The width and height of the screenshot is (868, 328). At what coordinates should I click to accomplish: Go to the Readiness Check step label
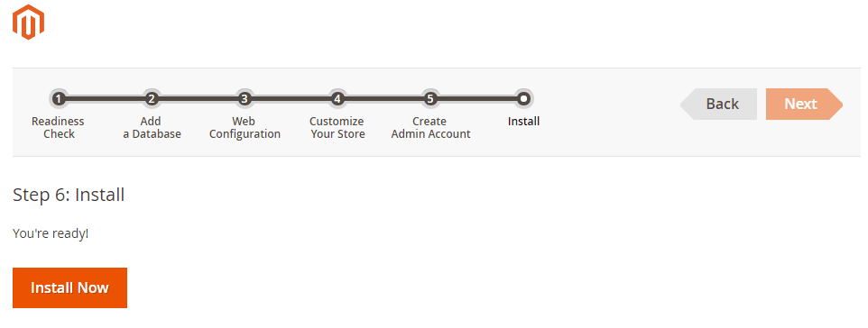(x=58, y=128)
